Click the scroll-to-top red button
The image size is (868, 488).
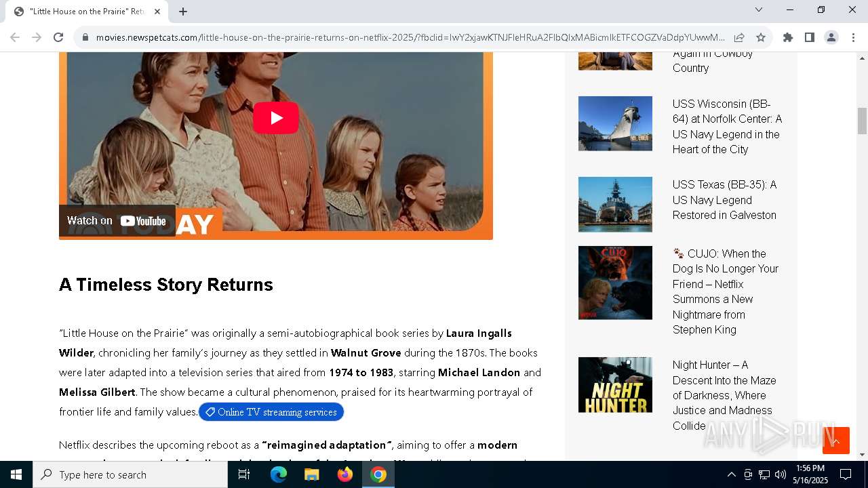click(x=835, y=441)
